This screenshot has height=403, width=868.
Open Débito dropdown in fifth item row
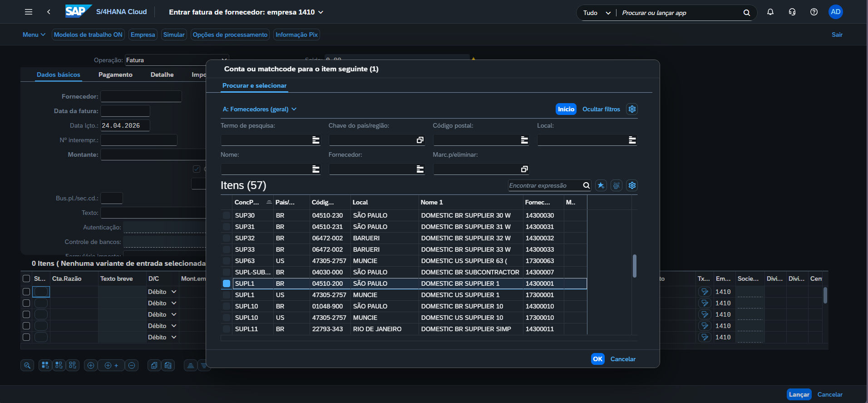tap(174, 337)
